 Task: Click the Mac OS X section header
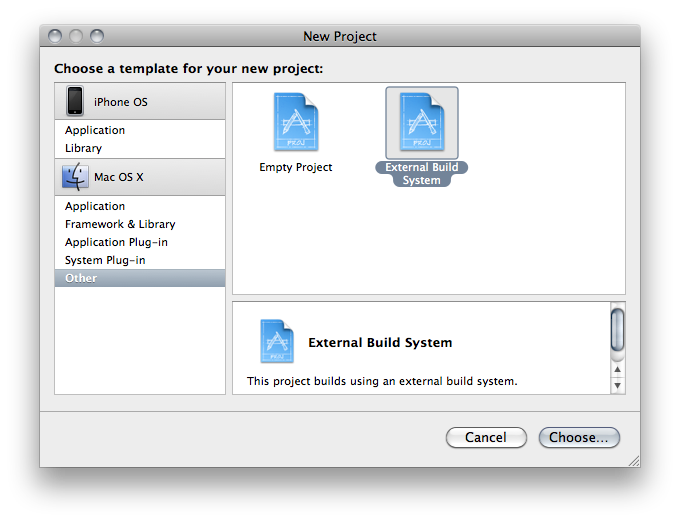(x=140, y=177)
